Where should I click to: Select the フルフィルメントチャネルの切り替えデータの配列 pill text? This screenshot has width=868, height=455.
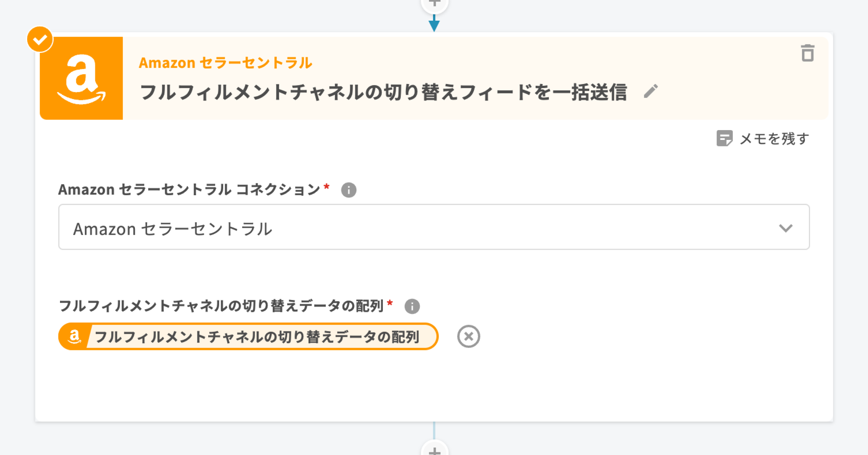(x=257, y=337)
